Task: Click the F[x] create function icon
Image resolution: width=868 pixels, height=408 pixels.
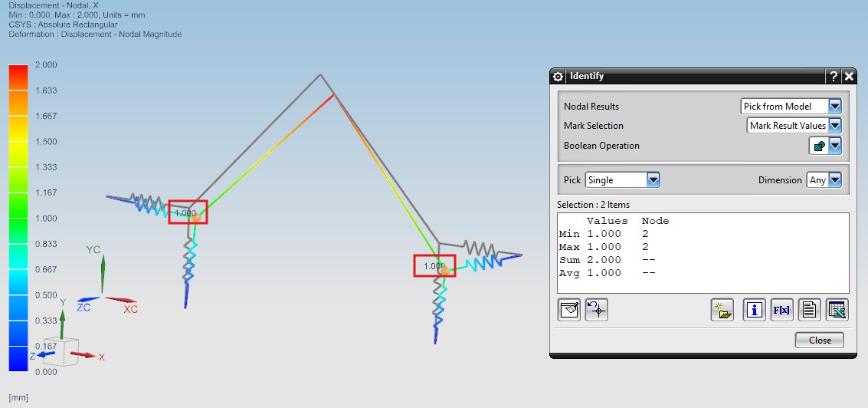Action: tap(781, 310)
